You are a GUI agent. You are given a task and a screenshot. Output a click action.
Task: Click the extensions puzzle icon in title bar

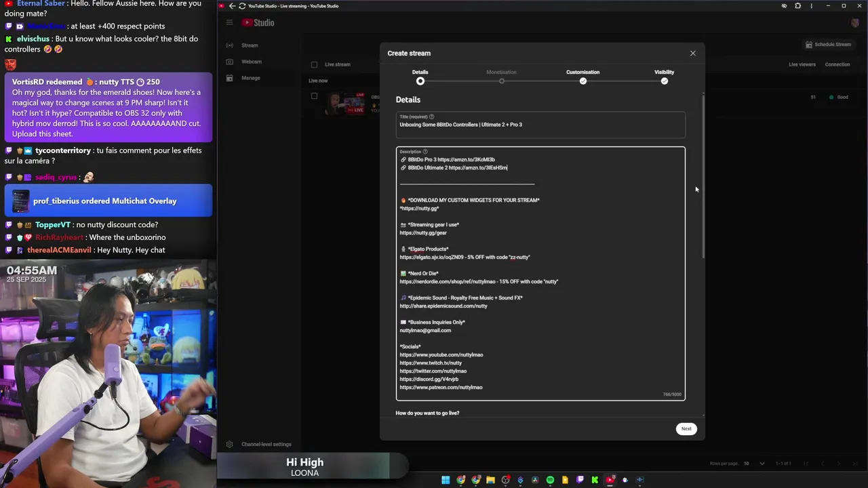pos(797,6)
